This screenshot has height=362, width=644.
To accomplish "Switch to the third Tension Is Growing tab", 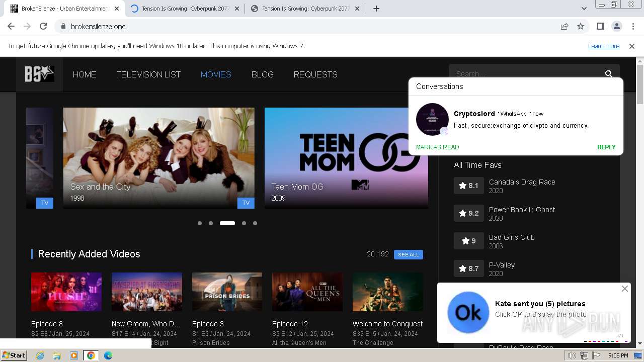I will click(x=305, y=9).
